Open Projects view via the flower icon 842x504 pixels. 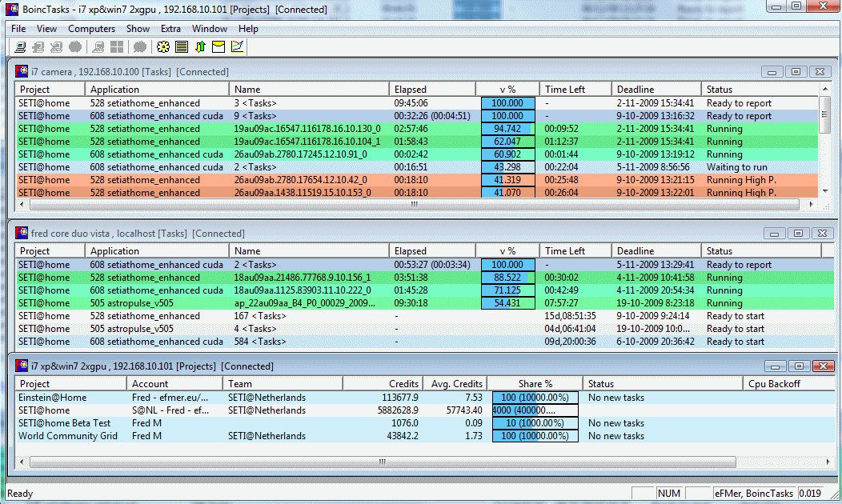click(163, 47)
